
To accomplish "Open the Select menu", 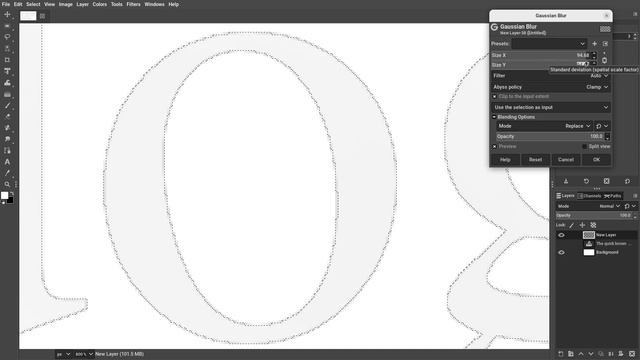I will (33, 4).
